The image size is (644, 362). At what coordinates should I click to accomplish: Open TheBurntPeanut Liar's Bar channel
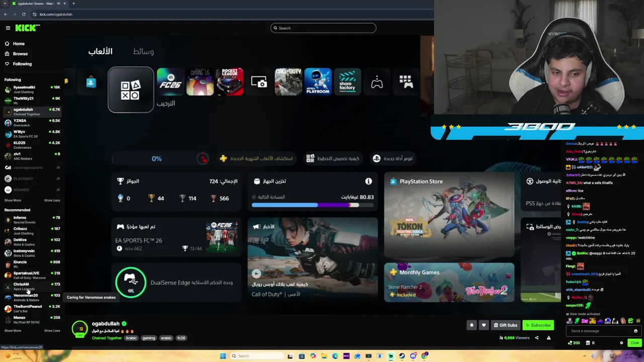32,308
